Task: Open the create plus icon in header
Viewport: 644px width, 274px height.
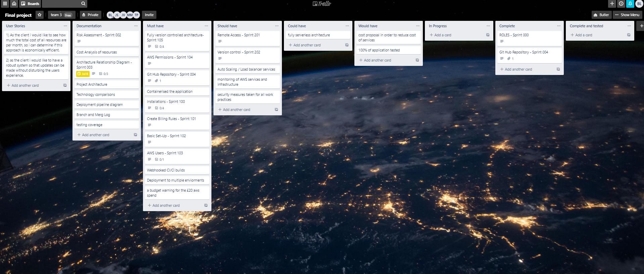Action: click(x=612, y=4)
